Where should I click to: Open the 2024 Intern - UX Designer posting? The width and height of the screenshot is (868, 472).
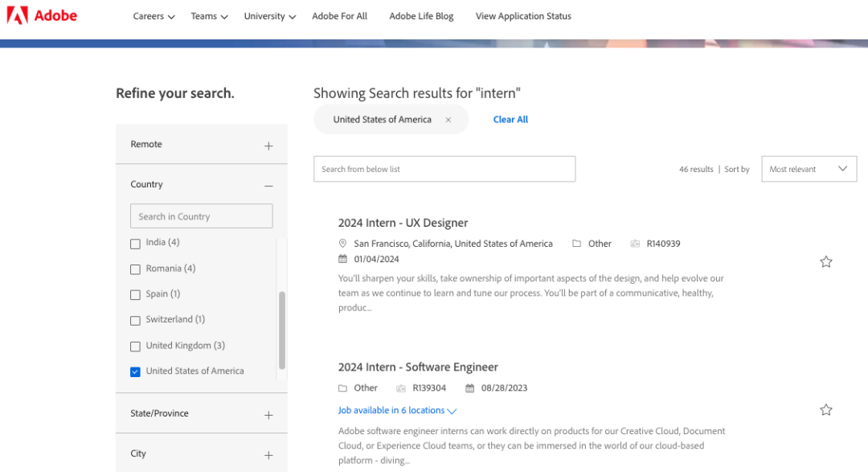coord(403,223)
